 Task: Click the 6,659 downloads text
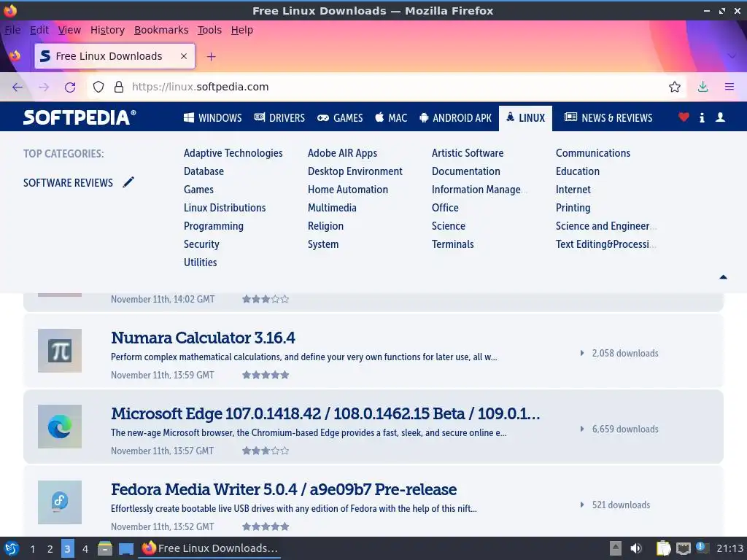[625, 429]
